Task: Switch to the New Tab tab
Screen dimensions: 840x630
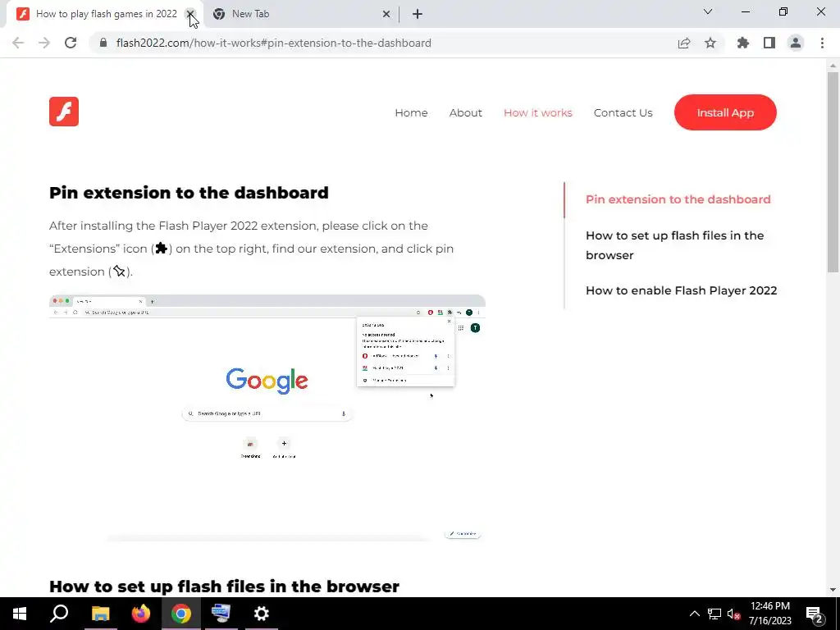Action: tap(300, 14)
